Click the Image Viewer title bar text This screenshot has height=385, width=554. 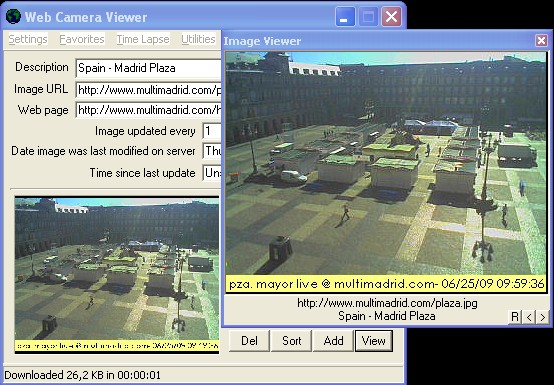262,41
